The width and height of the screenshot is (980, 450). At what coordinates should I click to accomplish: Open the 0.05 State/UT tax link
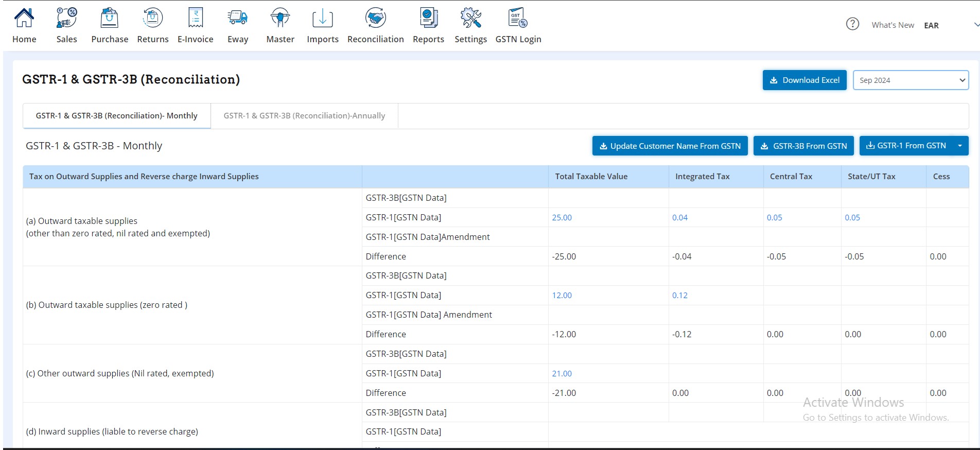coord(852,218)
